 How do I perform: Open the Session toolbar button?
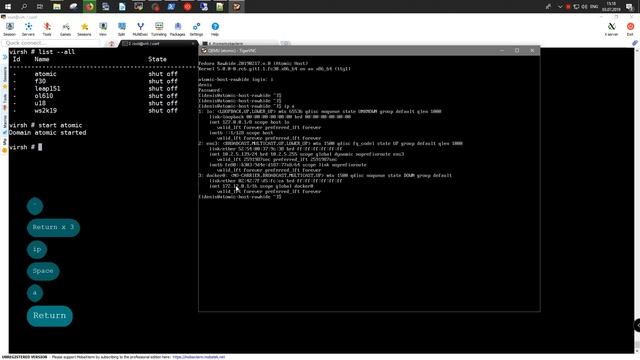coord(9,29)
